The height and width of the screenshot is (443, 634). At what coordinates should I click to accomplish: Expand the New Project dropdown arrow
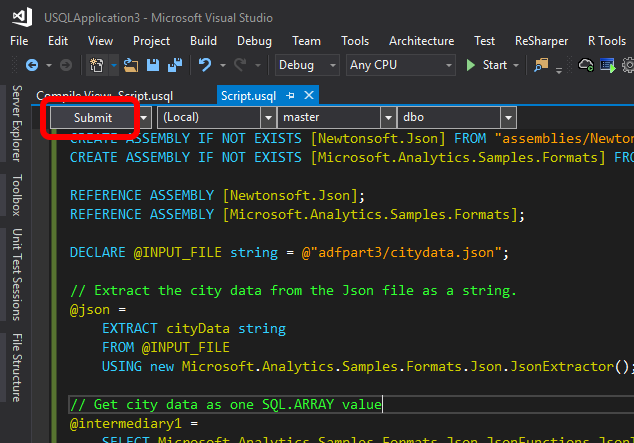pos(114,65)
